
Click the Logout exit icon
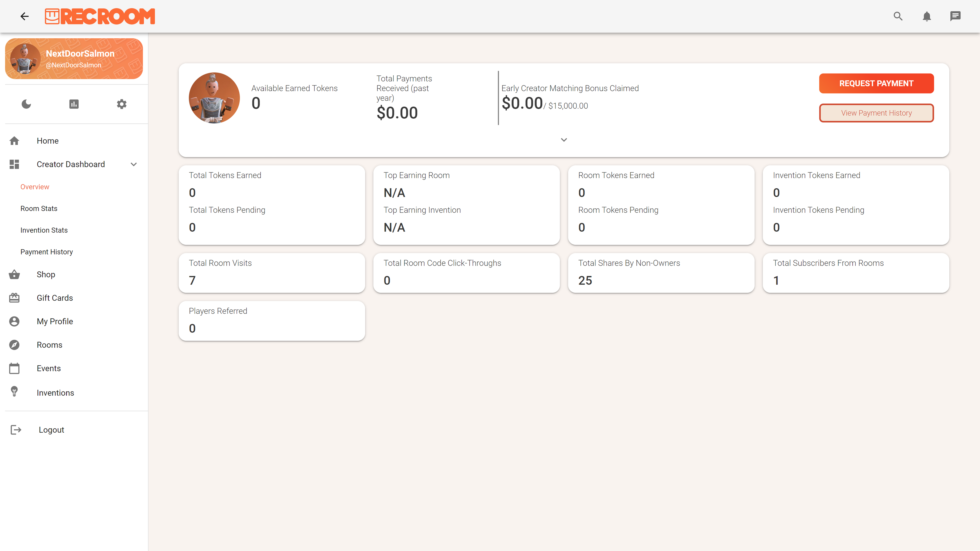pos(16,430)
